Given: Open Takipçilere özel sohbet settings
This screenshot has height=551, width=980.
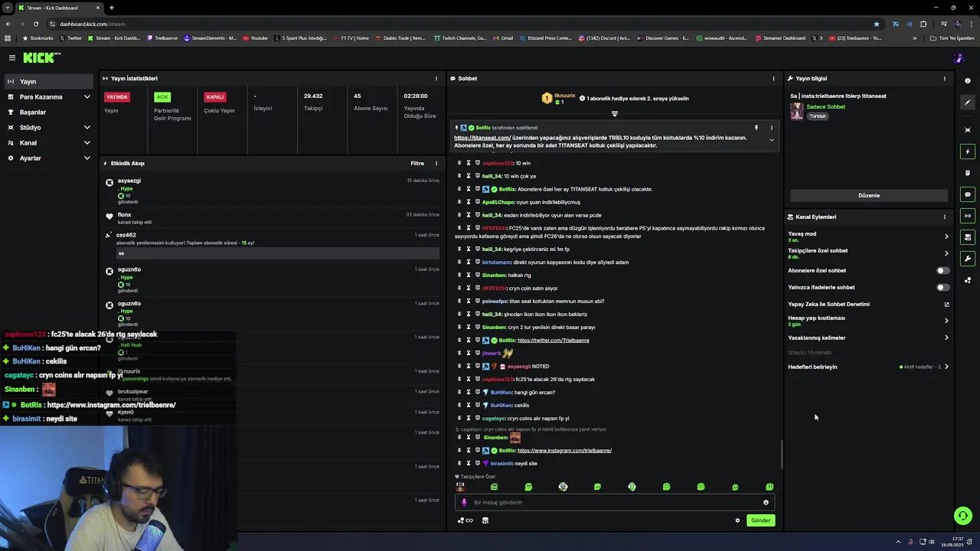Looking at the screenshot, I should point(869,253).
